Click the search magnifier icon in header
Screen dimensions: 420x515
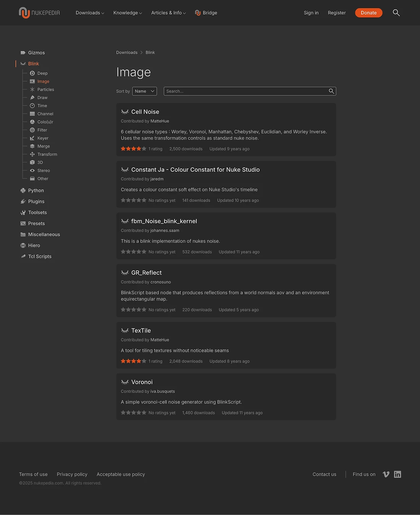point(396,13)
